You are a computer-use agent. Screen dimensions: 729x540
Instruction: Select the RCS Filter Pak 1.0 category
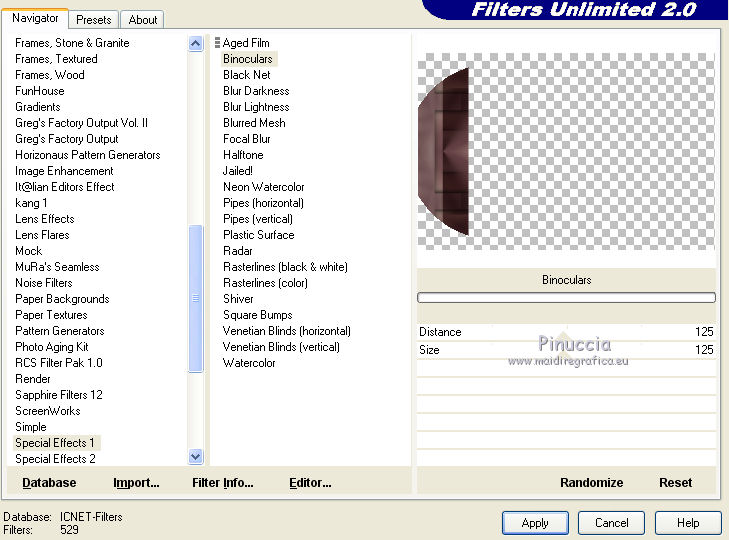click(59, 363)
